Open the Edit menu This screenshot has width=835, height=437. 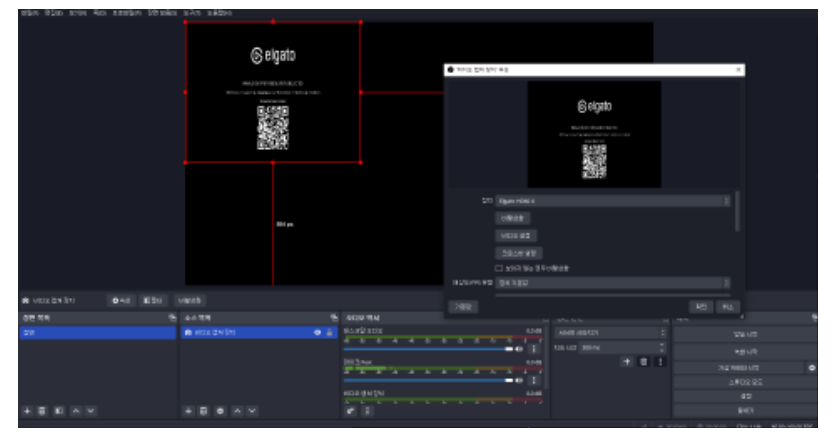point(54,12)
